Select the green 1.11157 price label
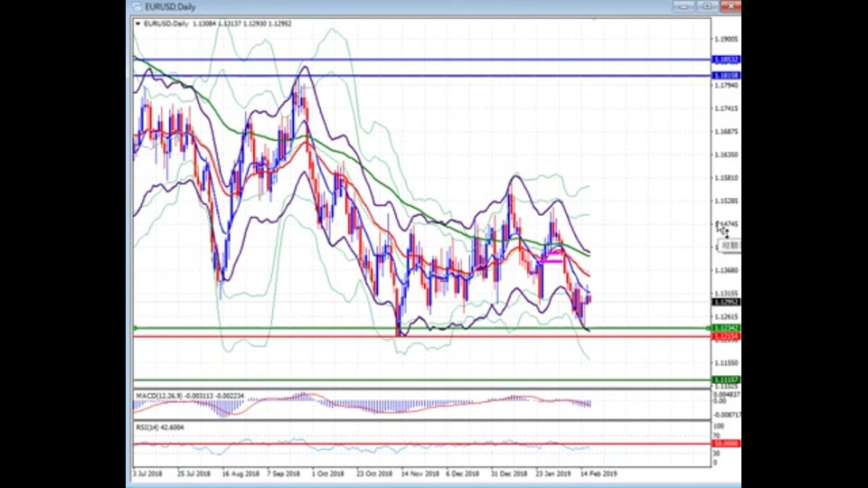Image resolution: width=868 pixels, height=488 pixels. coord(726,380)
